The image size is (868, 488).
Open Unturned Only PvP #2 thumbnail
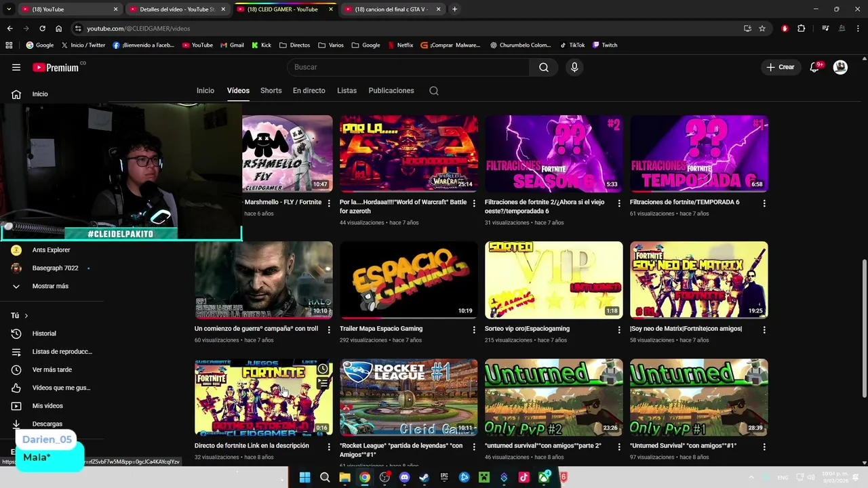[x=554, y=397]
